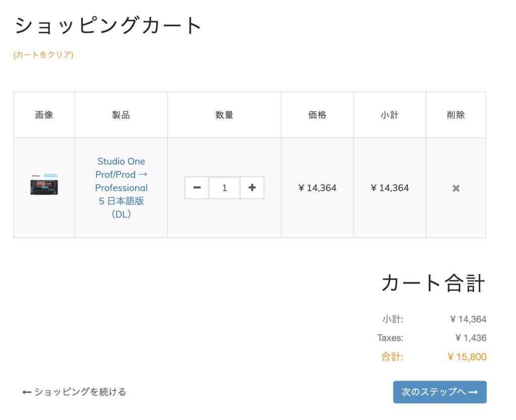The image size is (516, 420).
Task: Click the ¥14,364 value in 価格 column
Action: 317,188
